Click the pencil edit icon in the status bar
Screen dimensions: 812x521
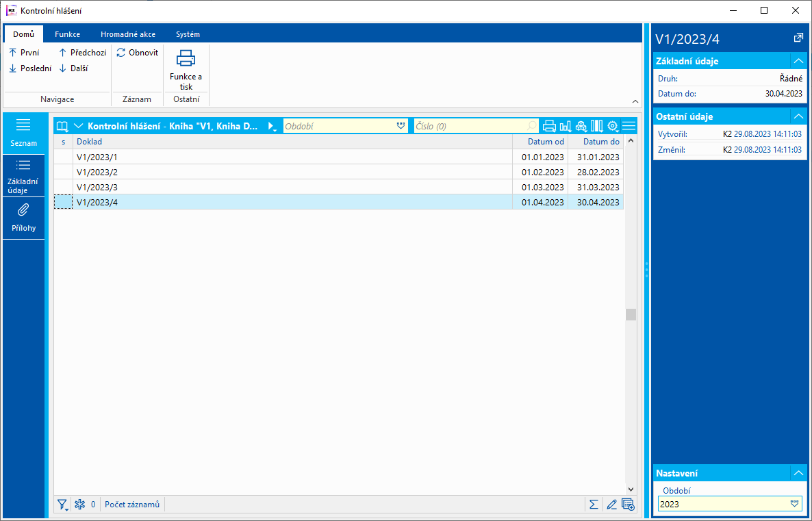tap(611, 505)
